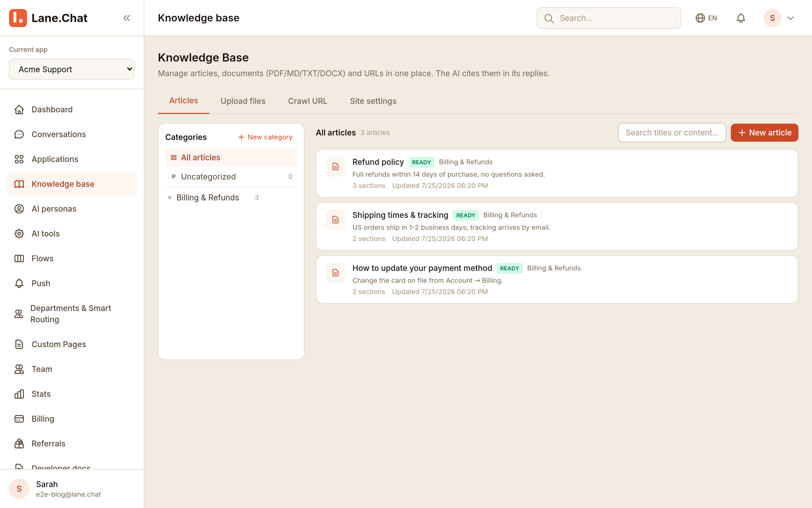Expand the user menu chevron in header
Viewport: 812px width, 508px height.
click(x=791, y=18)
